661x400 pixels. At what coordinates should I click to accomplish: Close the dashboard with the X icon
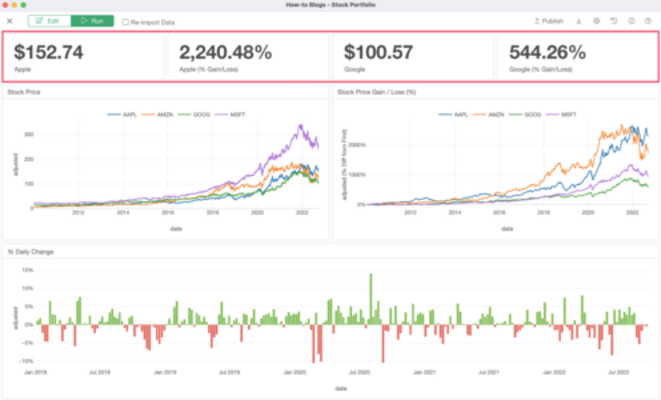tap(10, 20)
